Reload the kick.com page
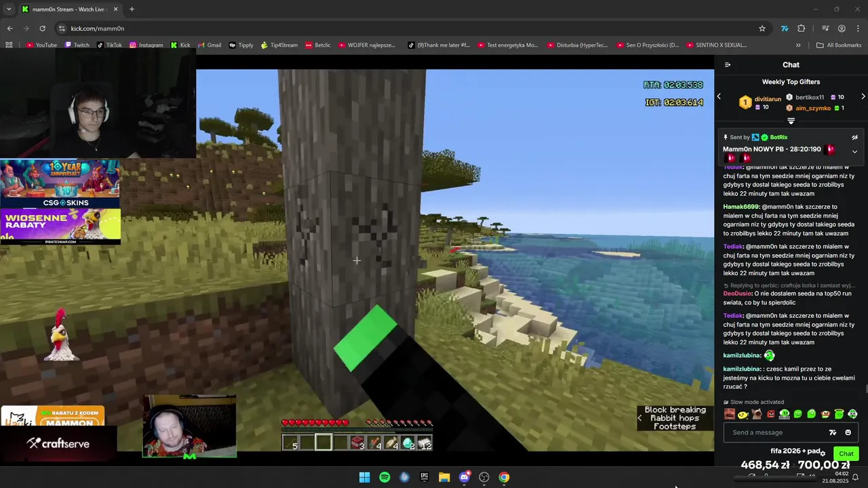Viewport: 868px width, 488px height. 42,28
